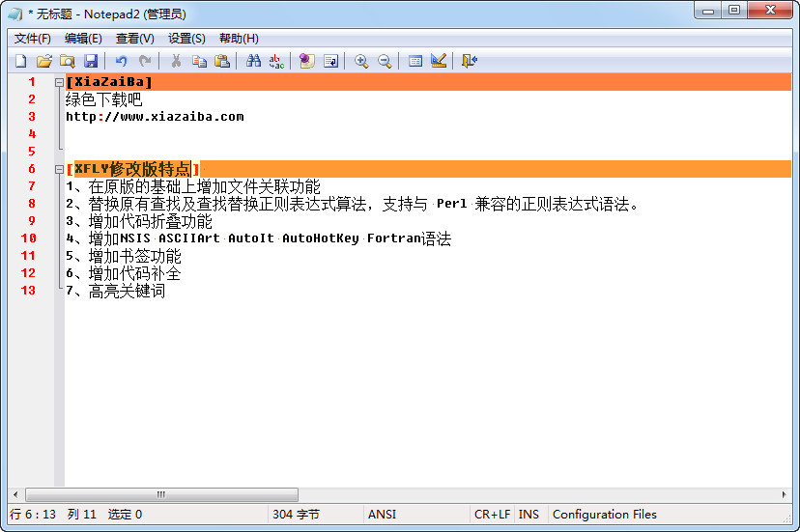Paste from clipboard icon
Screen dimensions: 800x532
pos(222,61)
